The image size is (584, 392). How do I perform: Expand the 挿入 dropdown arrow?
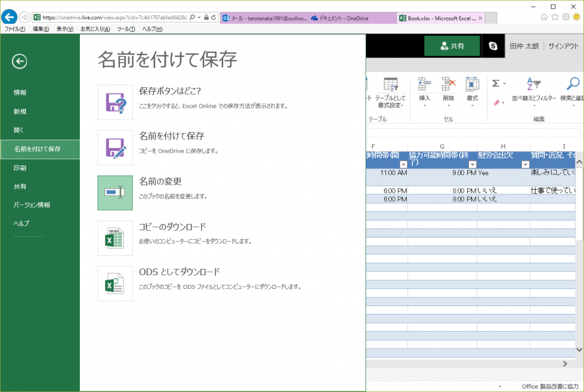tap(424, 105)
